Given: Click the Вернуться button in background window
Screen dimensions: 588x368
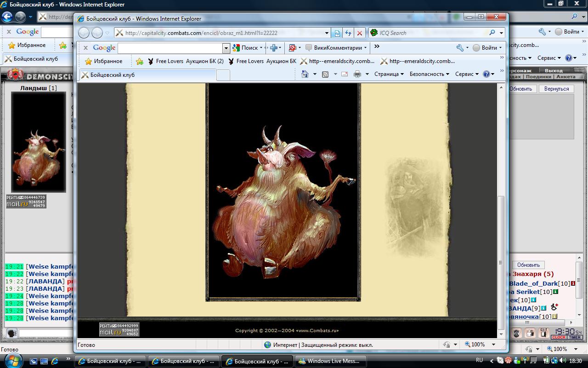Looking at the screenshot, I should tap(556, 89).
